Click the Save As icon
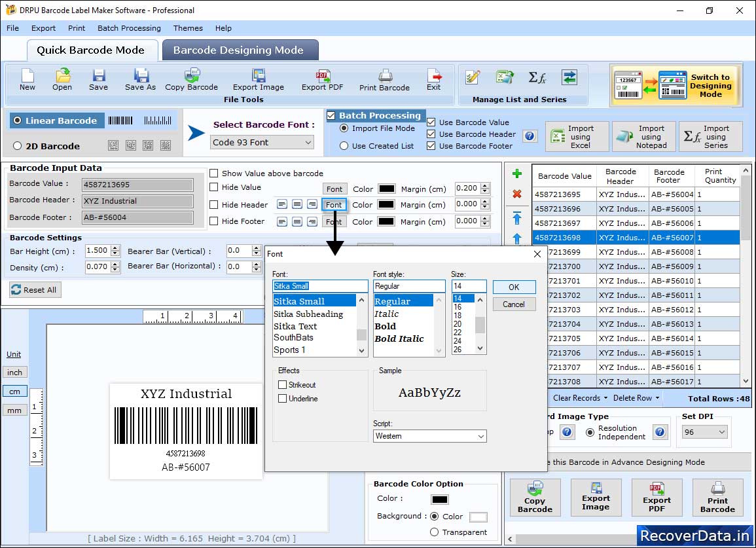This screenshot has width=756, height=548. pos(140,80)
